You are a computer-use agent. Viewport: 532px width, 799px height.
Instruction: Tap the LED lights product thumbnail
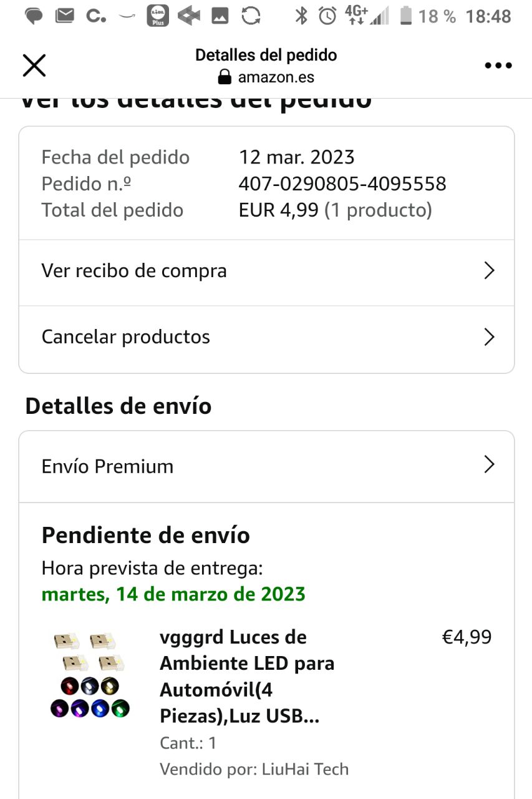point(89,675)
